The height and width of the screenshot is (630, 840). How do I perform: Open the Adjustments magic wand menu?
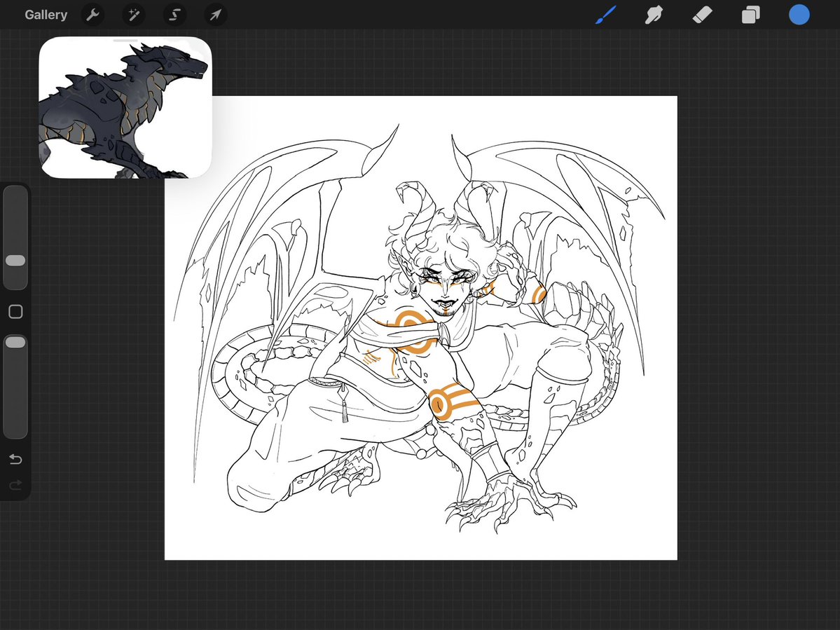(x=133, y=15)
